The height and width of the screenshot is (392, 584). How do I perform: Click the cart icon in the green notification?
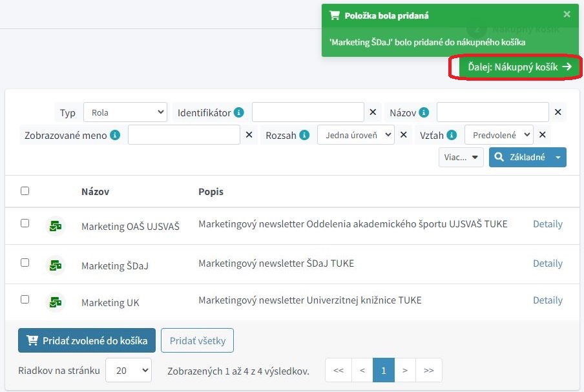(x=335, y=15)
